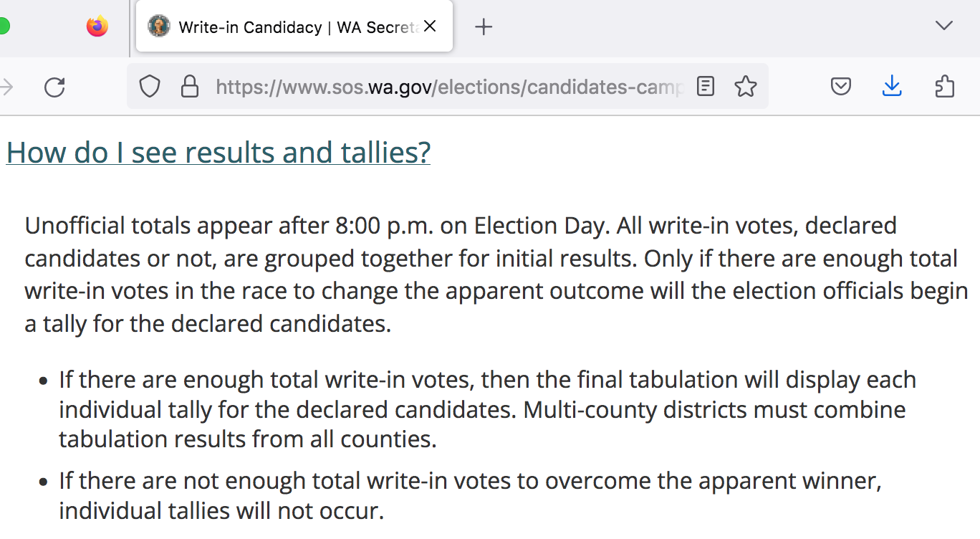Select the Write-in Candidacy tab
This screenshot has width=980, height=539.
tap(287, 27)
